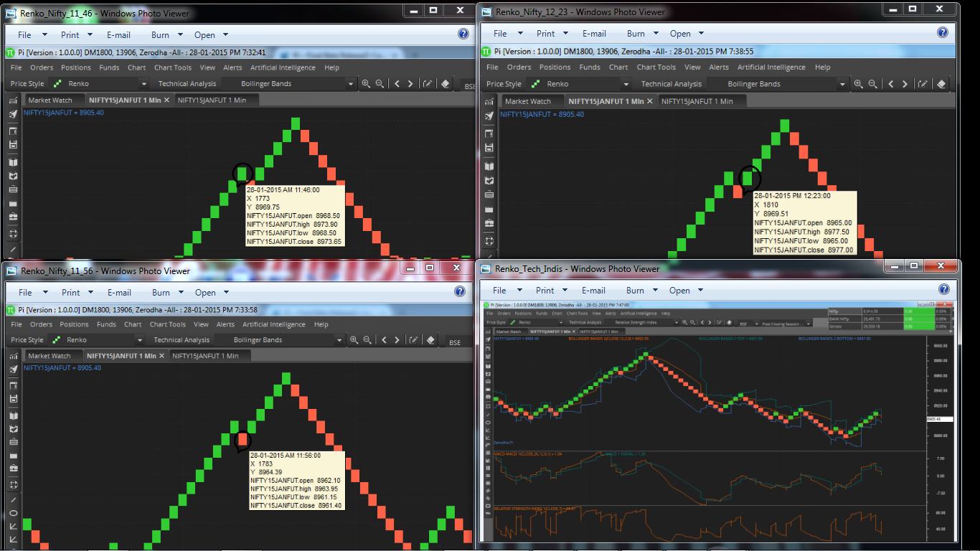This screenshot has height=551, width=980.
Task: Click floppy save icon in Renko_Nifty_11_46 sidebar
Action: pyautogui.click(x=13, y=145)
